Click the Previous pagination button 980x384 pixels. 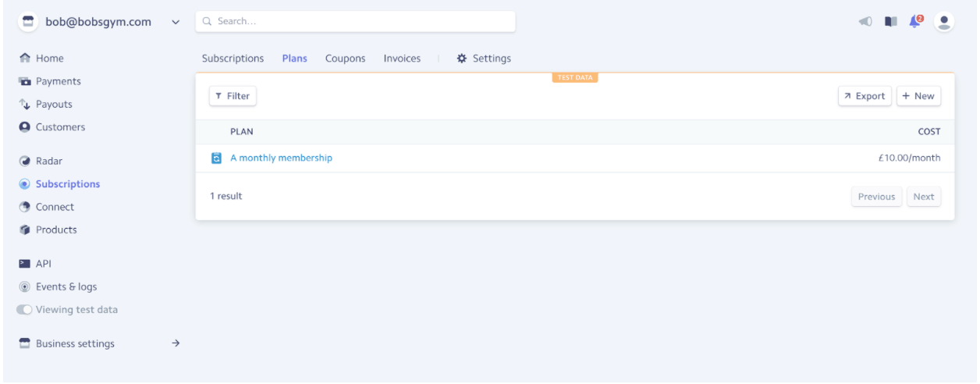click(876, 197)
